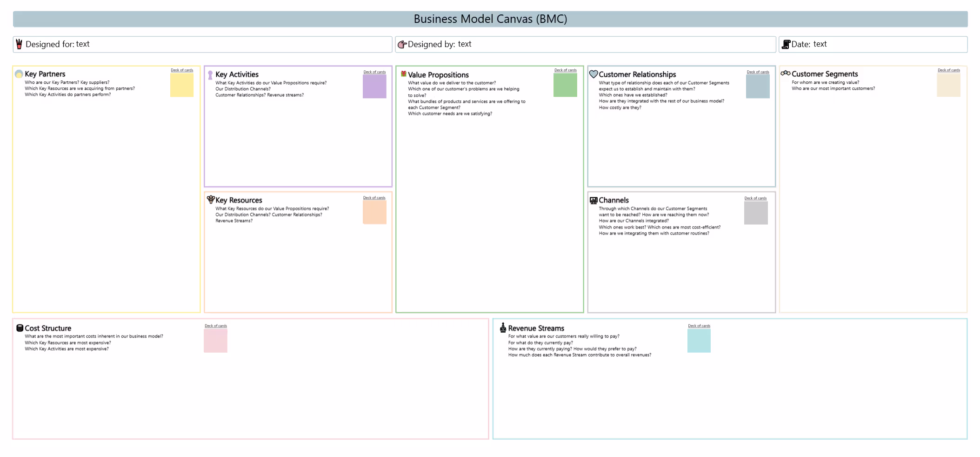Open Deck of cards link in Key Activities

[x=374, y=72]
